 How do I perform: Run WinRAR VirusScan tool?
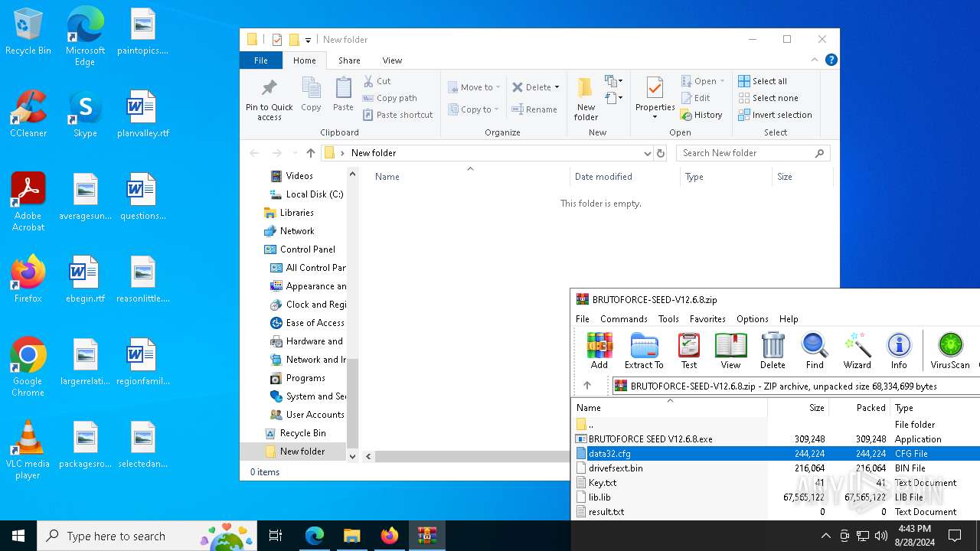(950, 351)
